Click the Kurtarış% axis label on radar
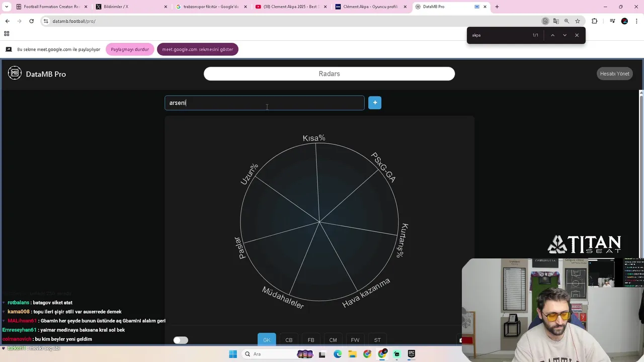This screenshot has height=362, width=644. point(402,240)
